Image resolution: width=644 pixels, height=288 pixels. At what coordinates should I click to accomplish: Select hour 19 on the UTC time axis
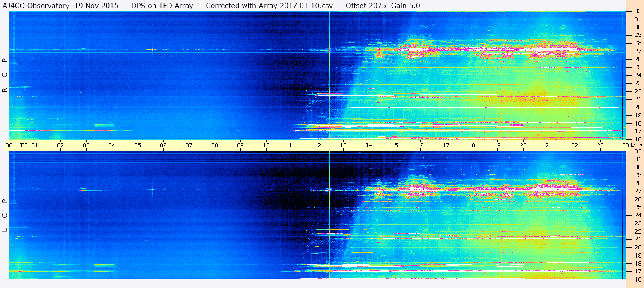point(497,145)
